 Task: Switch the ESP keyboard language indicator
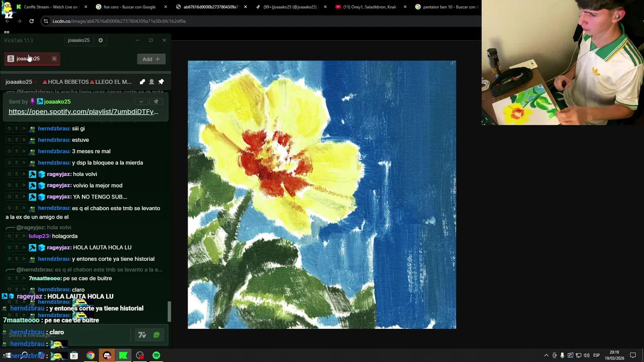pos(596,355)
